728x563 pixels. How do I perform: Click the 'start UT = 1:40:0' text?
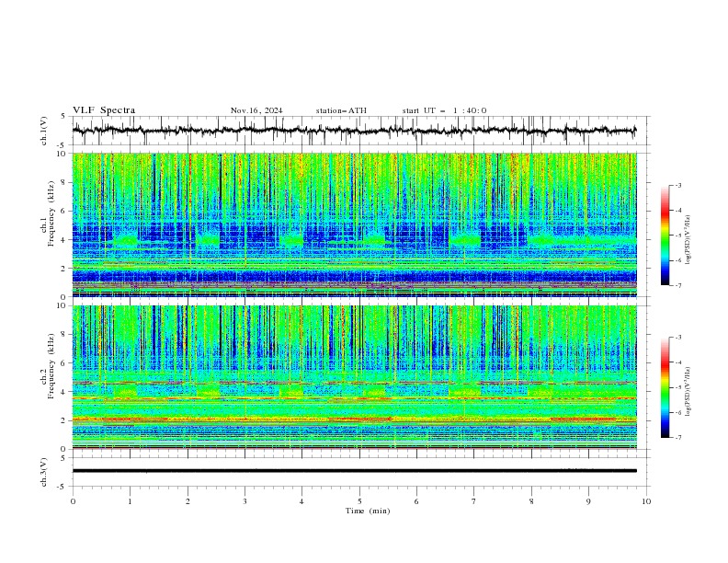point(444,110)
